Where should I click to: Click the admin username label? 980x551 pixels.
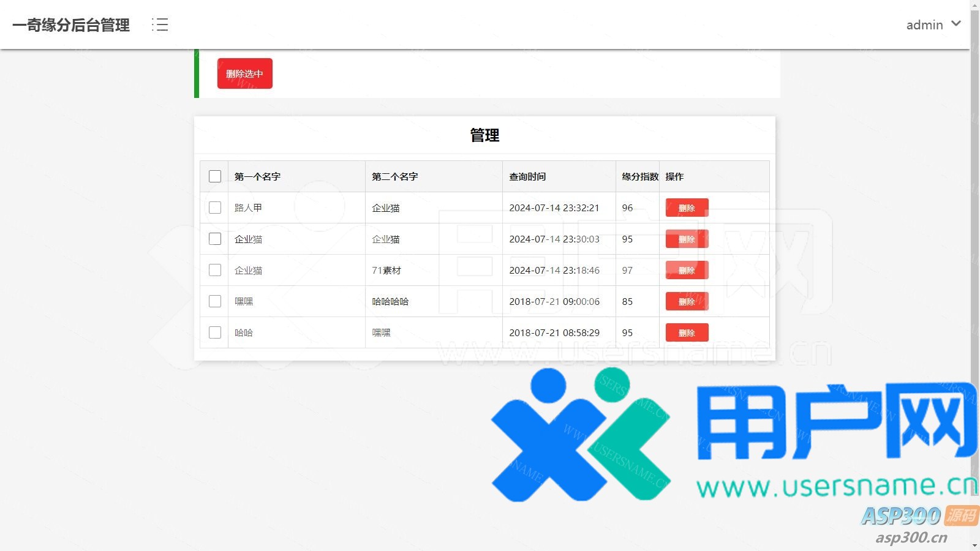click(x=924, y=24)
